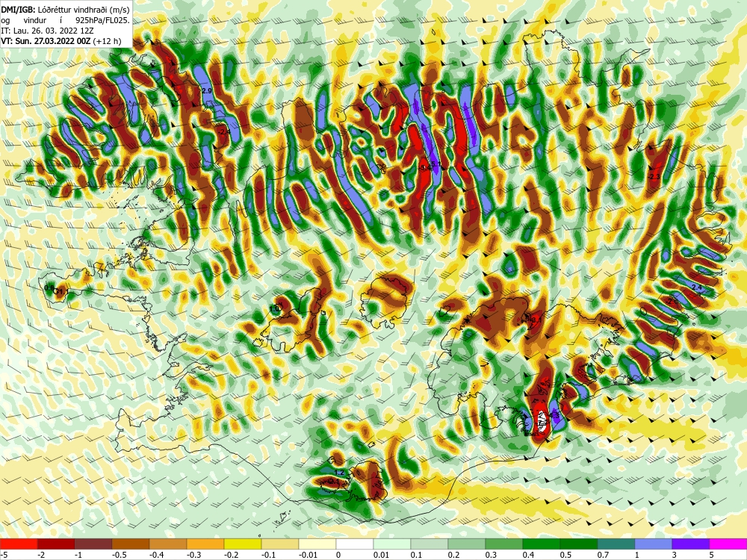Click the legend value label 0.01
This screenshot has width=747, height=560.
[x=381, y=555]
